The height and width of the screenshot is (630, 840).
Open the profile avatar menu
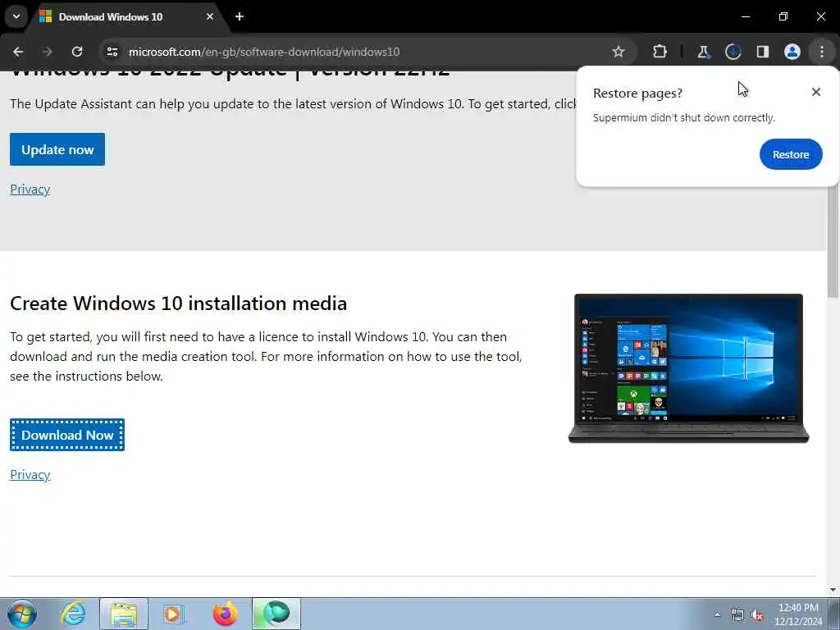(792, 52)
